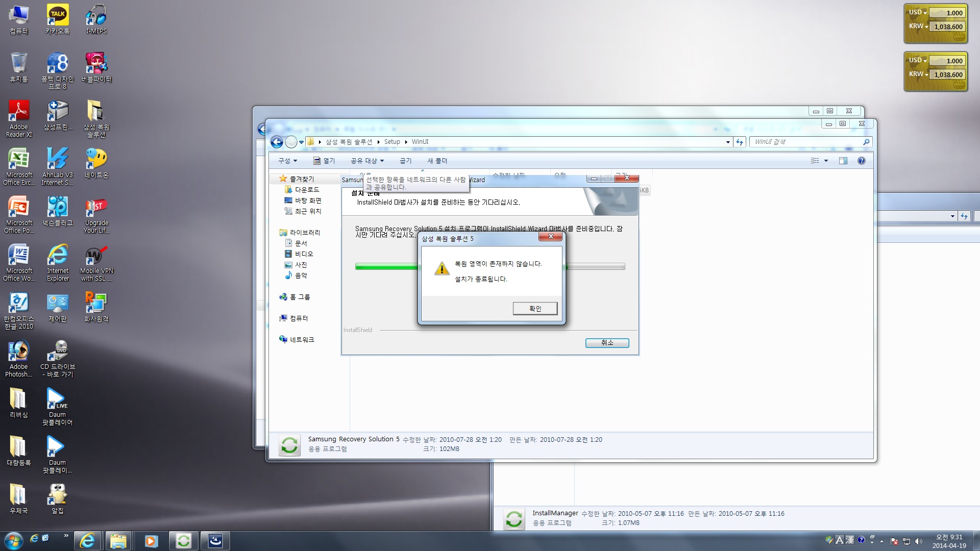Open the 카카오톡 desktop shortcut
Viewport: 980px width, 551px height.
pyautogui.click(x=58, y=20)
